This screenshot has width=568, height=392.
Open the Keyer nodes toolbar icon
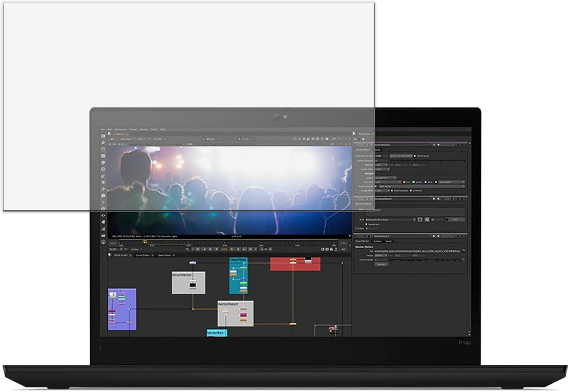coord(103,176)
